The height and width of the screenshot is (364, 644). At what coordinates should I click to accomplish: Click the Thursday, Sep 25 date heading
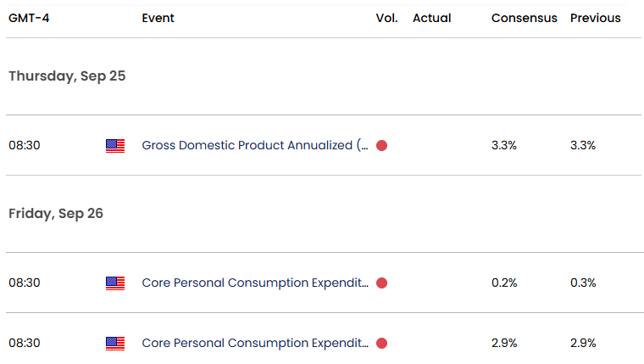tap(67, 76)
